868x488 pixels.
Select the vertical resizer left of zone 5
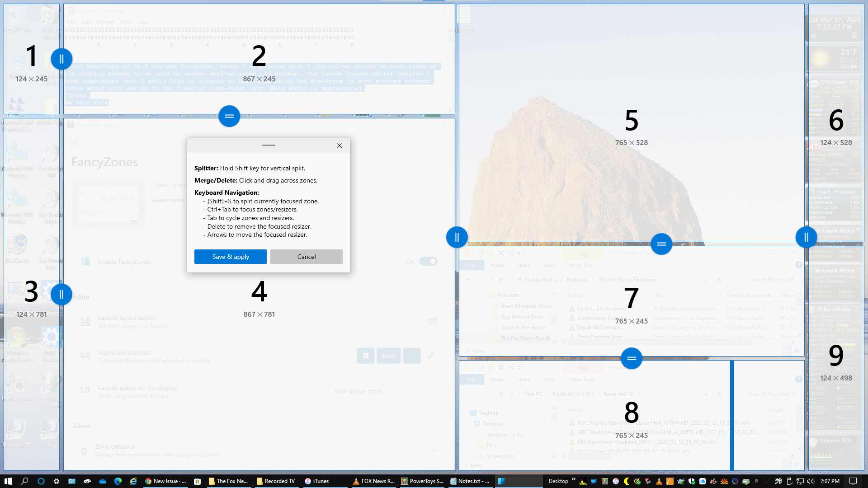tap(457, 237)
